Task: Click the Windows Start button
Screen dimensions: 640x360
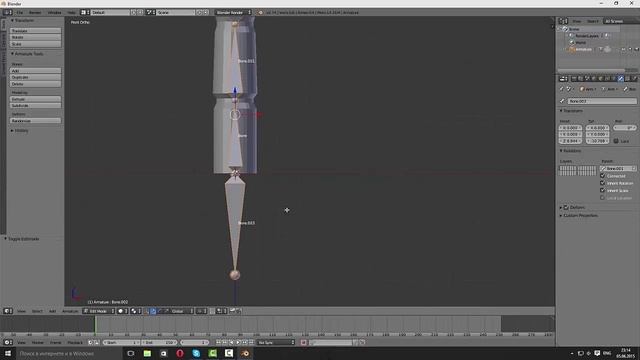Action: [x=8, y=353]
